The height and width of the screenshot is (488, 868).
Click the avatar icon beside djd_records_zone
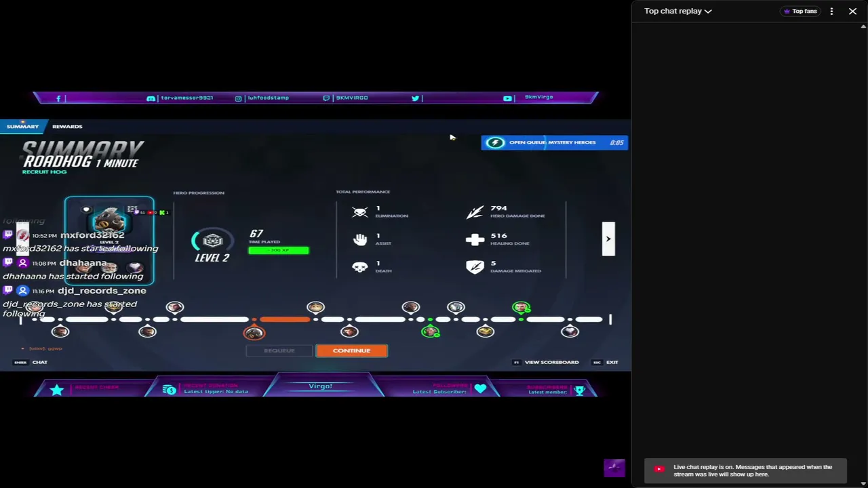click(x=22, y=291)
